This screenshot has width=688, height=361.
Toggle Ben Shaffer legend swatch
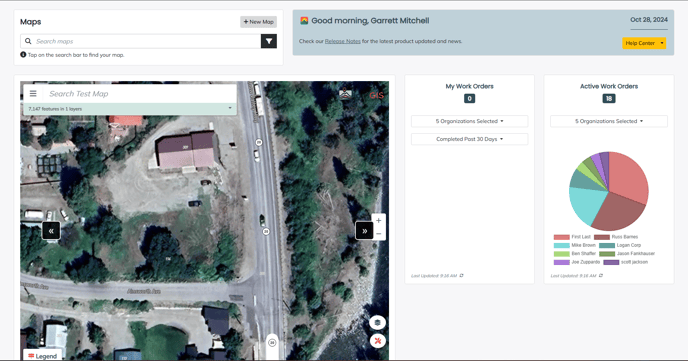561,254
